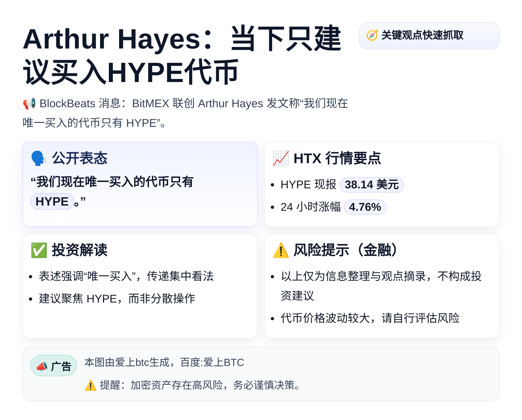Click the 关键观点快速抓取 badge

(x=429, y=36)
